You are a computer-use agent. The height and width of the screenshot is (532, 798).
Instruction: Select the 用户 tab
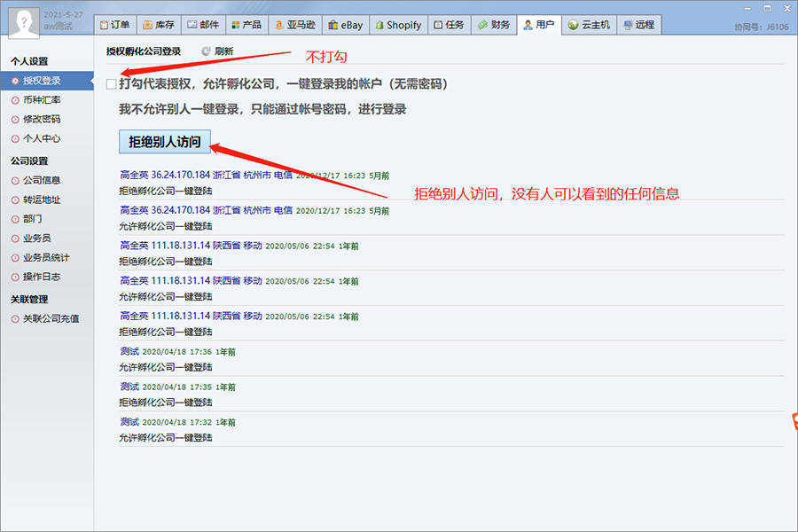[539, 25]
